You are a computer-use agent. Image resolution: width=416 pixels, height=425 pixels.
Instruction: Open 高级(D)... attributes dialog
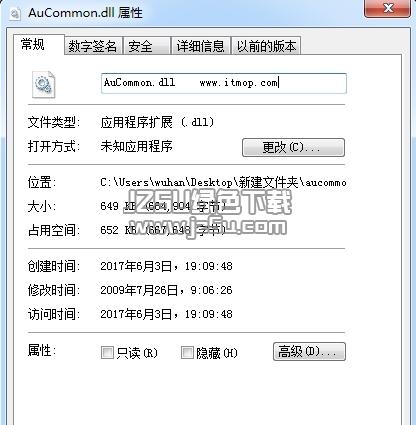pyautogui.click(x=309, y=351)
